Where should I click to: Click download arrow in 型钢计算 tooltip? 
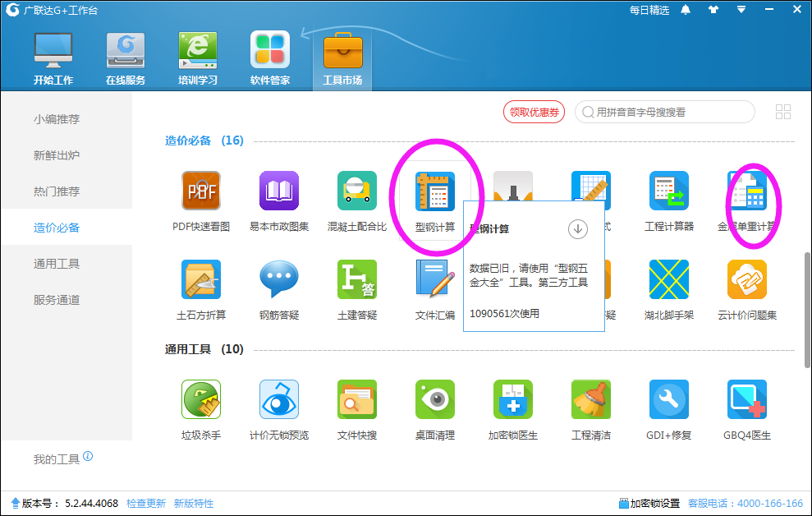tap(577, 228)
